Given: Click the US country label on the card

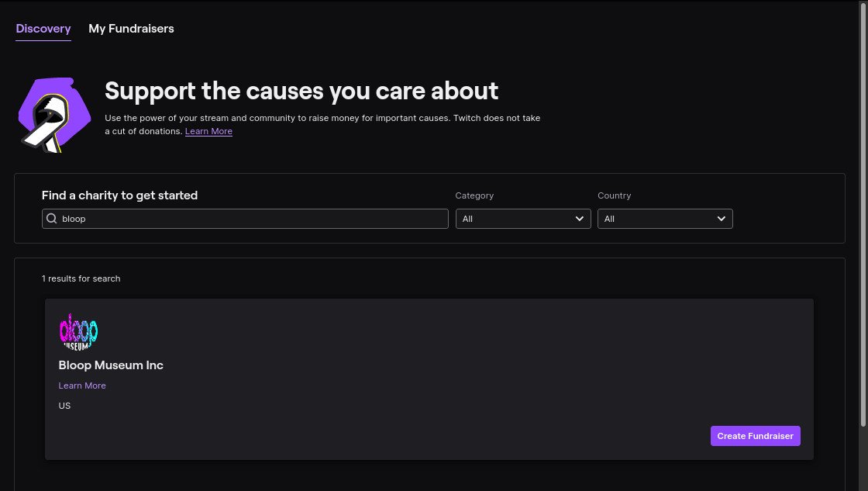Looking at the screenshot, I should 64,406.
